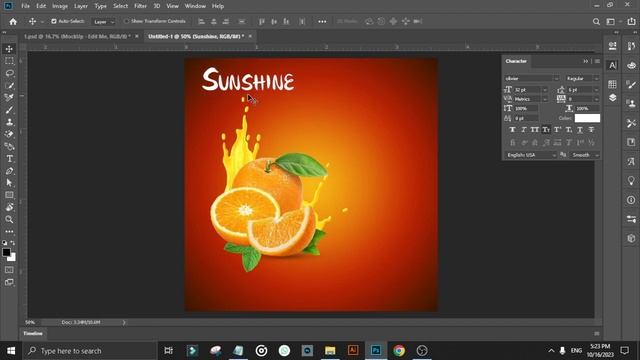Open the font size dropdown
The width and height of the screenshot is (640, 360).
544,90
